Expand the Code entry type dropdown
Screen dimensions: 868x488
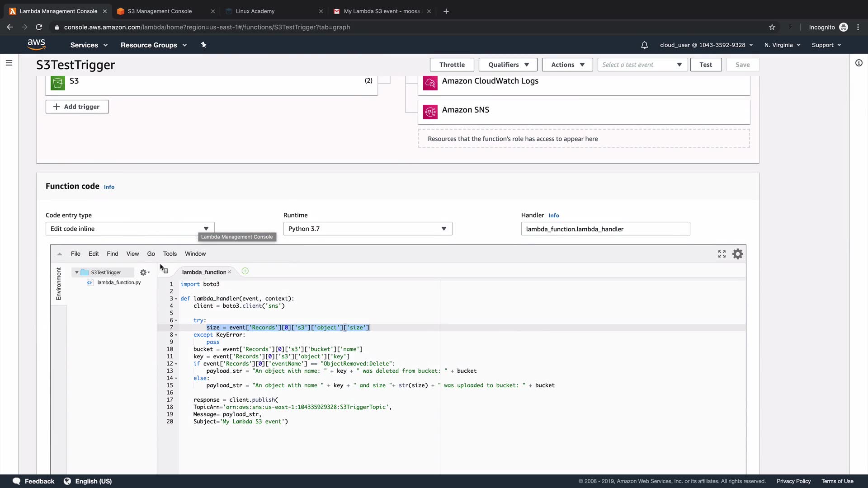click(x=130, y=229)
